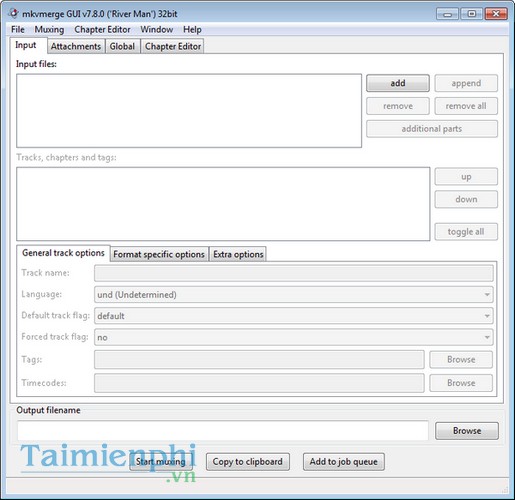Click the remove button
The height and width of the screenshot is (500, 515).
pyautogui.click(x=398, y=106)
